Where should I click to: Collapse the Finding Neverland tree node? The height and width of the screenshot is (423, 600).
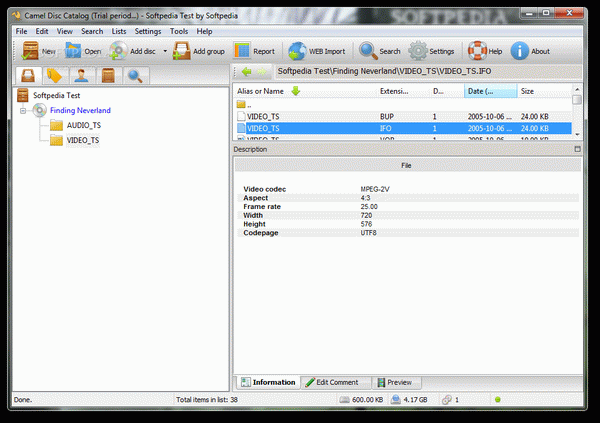coord(22,110)
